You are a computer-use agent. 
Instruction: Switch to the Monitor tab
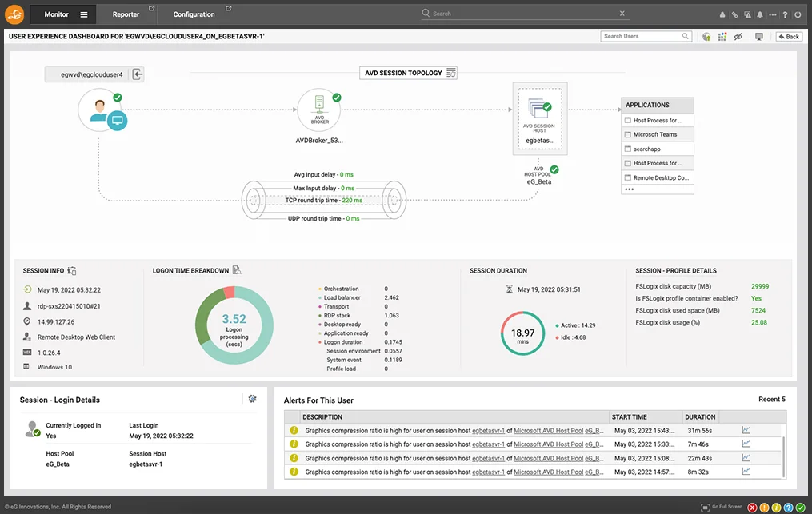57,14
